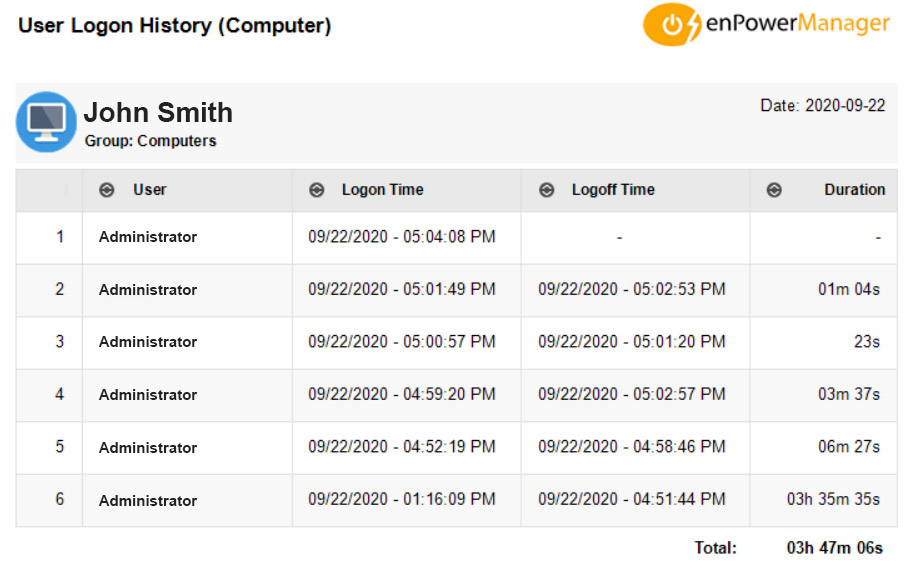909x567 pixels.
Task: Sort table by Logoff Time header
Action: pos(613,190)
